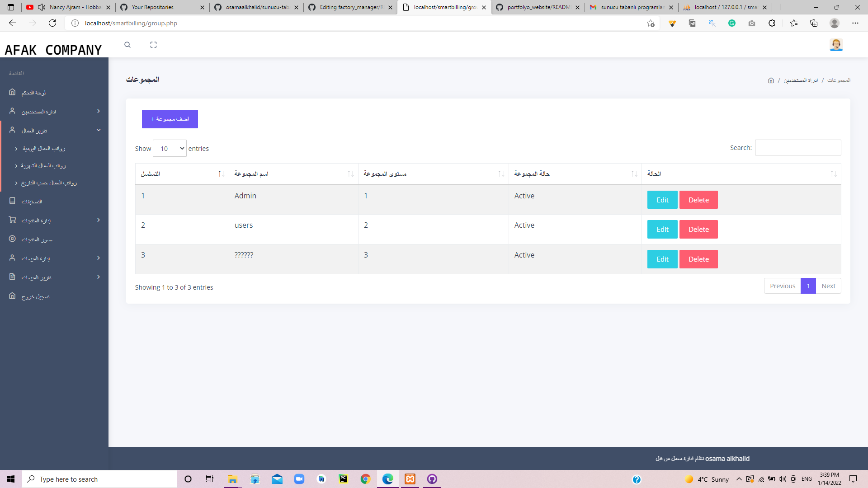Image resolution: width=868 pixels, height=488 pixels.
Task: Open the user avatar profile menu
Action: click(x=836, y=45)
